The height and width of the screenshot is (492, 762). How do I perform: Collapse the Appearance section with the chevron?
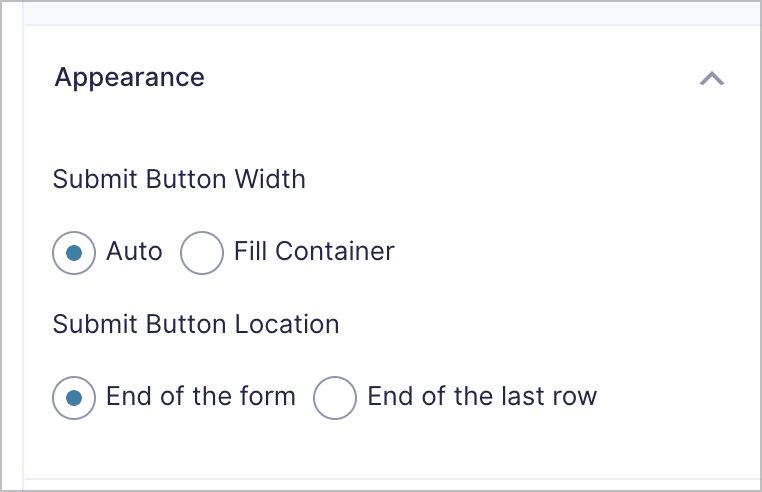[711, 79]
